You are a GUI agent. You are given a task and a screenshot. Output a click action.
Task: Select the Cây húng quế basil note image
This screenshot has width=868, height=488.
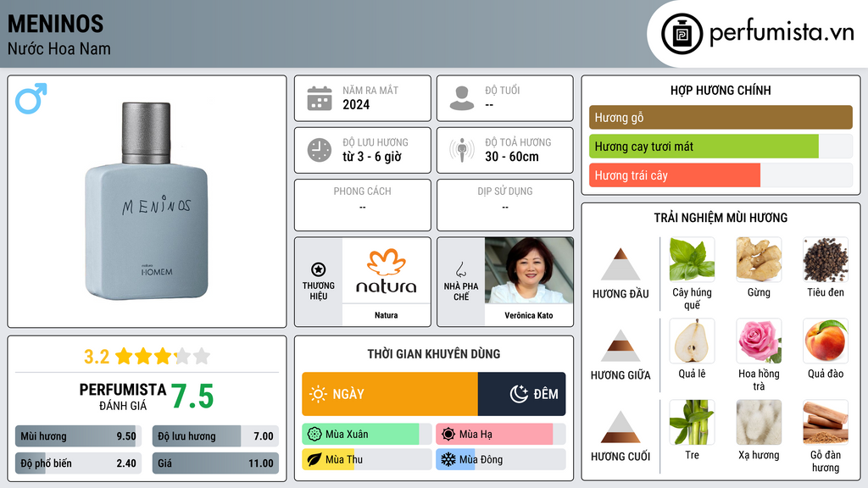coord(692,259)
